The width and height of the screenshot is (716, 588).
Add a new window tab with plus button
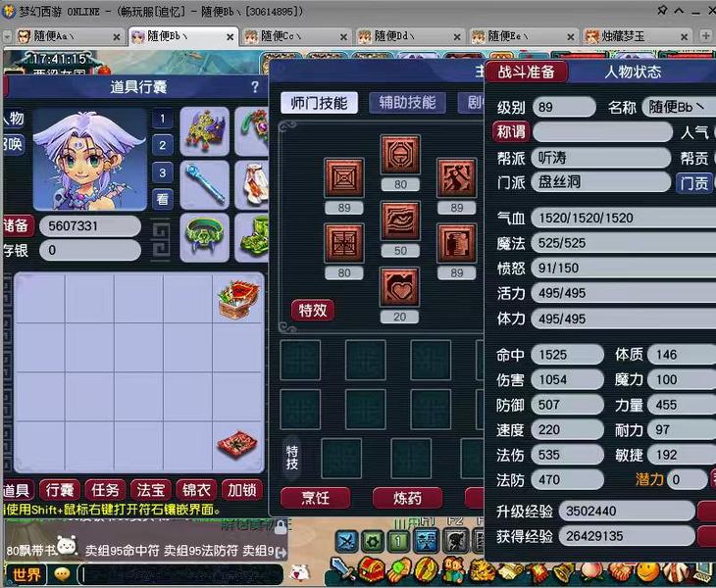pos(705,36)
